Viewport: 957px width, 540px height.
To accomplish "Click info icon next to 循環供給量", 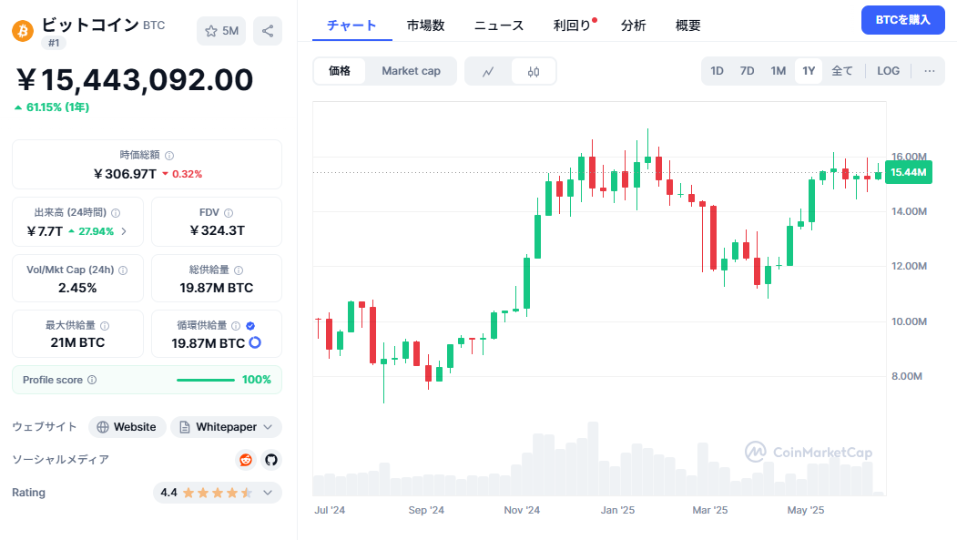I will 236,326.
